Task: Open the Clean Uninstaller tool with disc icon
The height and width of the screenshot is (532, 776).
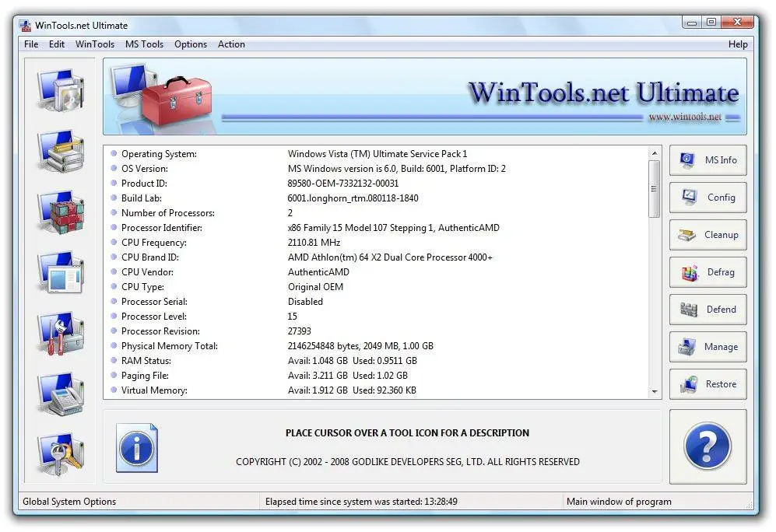Action: [61, 90]
